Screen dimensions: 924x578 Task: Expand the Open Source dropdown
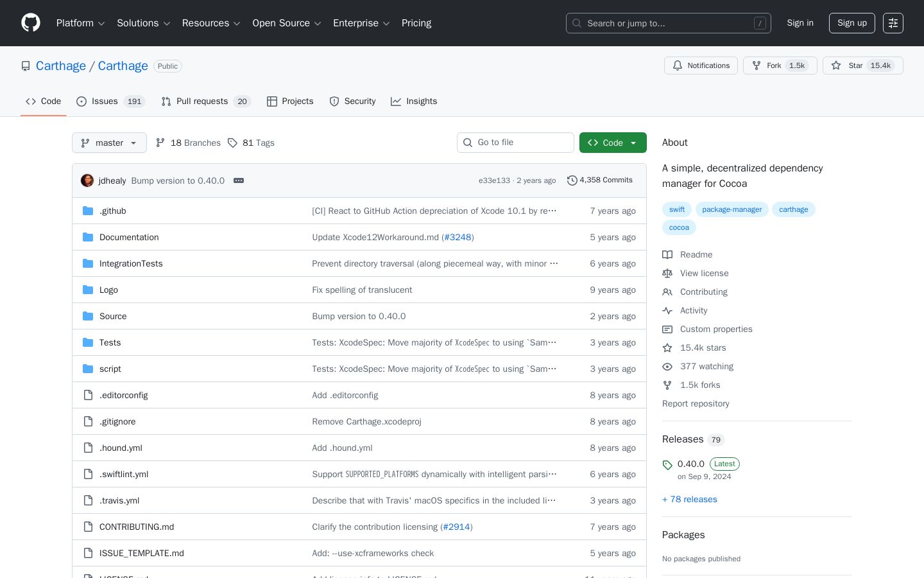287,23
